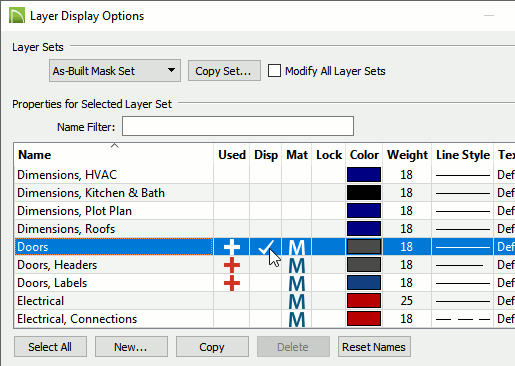Click the Delete button
The image size is (515, 366).
(293, 347)
